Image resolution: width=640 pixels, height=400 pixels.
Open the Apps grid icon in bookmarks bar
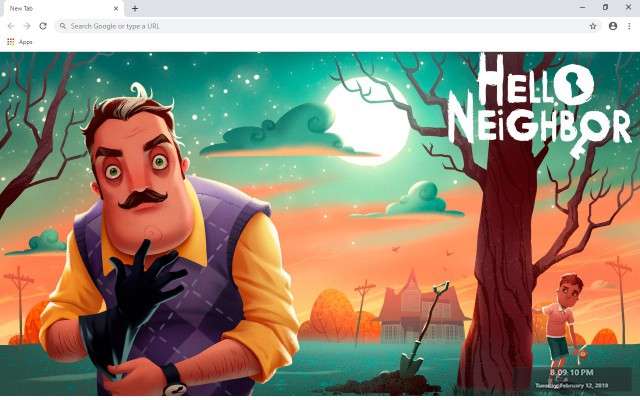(x=11, y=42)
